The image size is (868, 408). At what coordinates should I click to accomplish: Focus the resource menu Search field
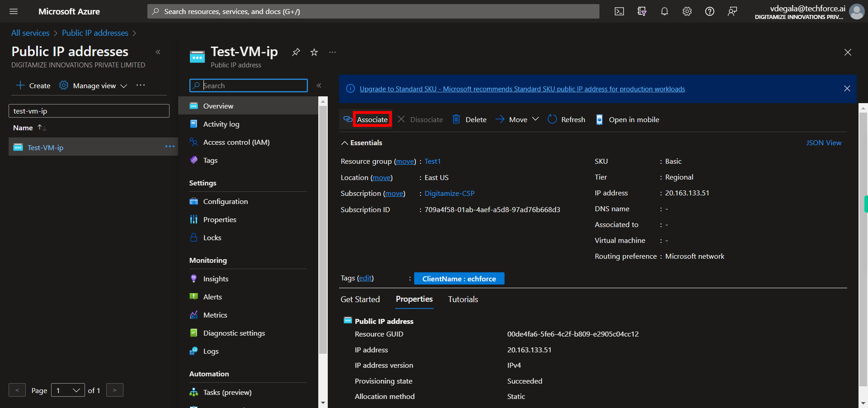coord(249,85)
